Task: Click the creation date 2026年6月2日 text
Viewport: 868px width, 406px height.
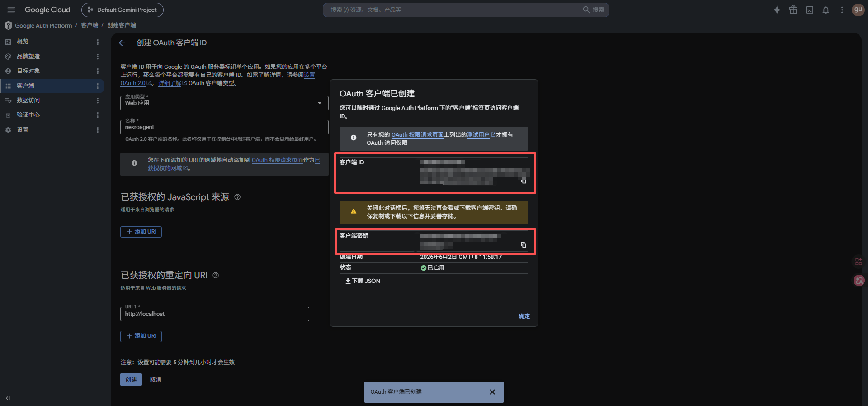Action: (461, 257)
